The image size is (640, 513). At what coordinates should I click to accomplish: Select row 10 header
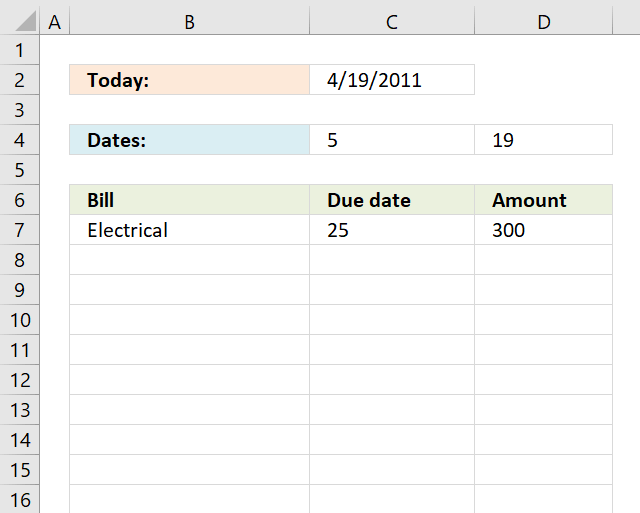click(19, 320)
